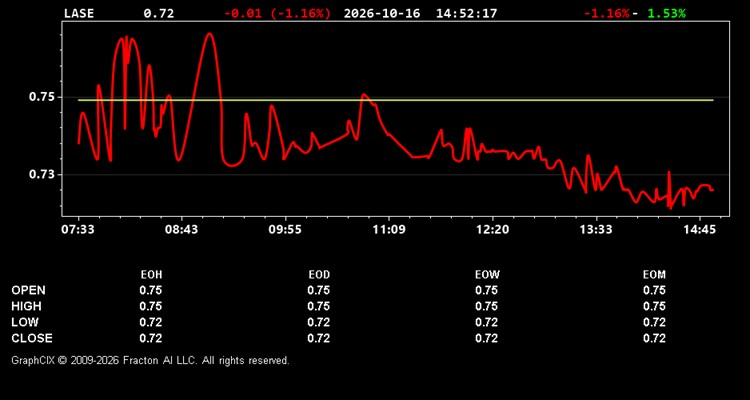Select the LOW value under EOM

(x=654, y=322)
